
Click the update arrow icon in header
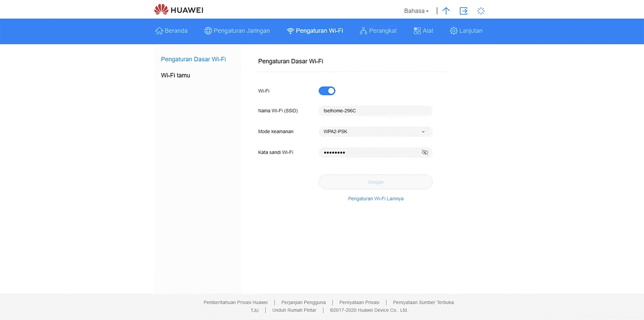pyautogui.click(x=446, y=11)
